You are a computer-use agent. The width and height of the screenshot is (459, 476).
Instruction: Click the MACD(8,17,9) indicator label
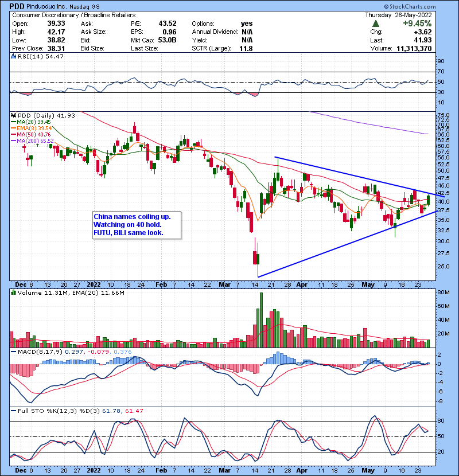[40, 352]
